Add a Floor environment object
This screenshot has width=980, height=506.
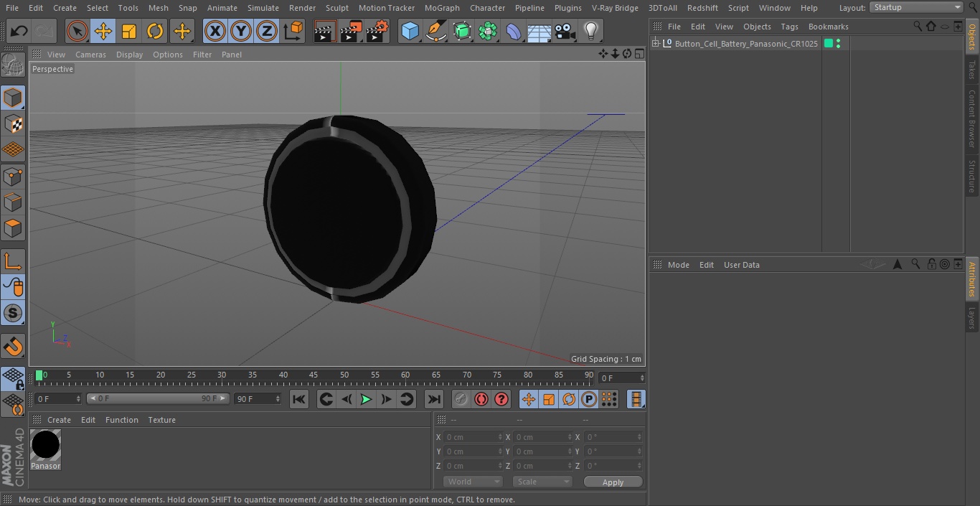pos(540,31)
